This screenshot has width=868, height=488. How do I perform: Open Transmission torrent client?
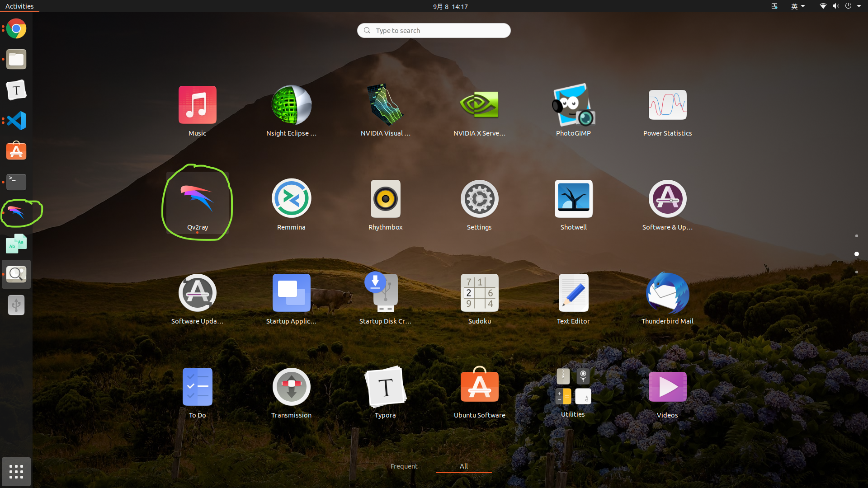[291, 387]
